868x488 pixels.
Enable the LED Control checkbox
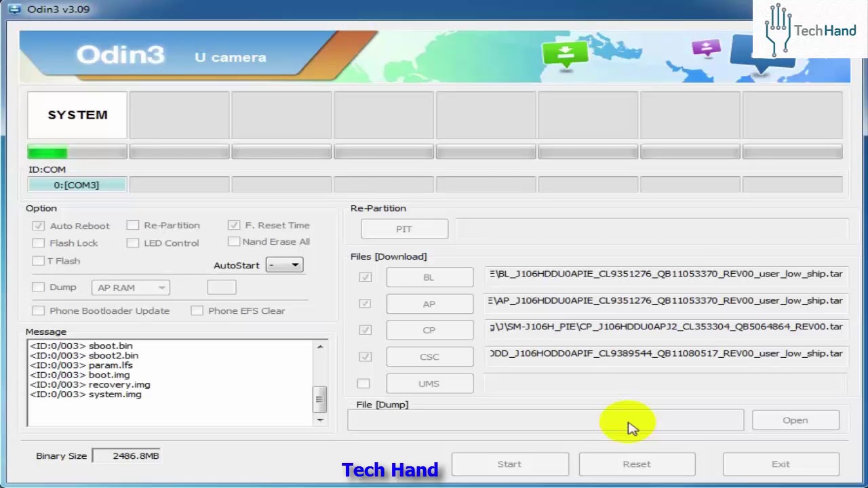(132, 243)
